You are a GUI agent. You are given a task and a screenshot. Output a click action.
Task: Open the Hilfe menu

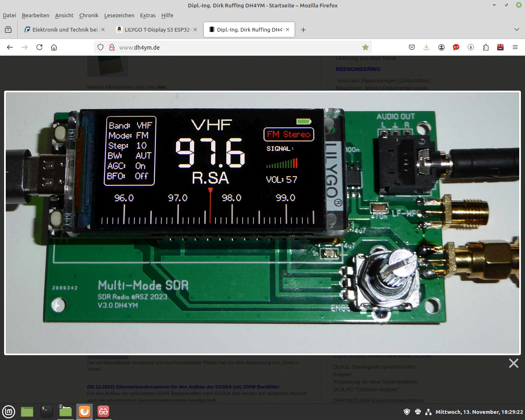[x=167, y=15]
